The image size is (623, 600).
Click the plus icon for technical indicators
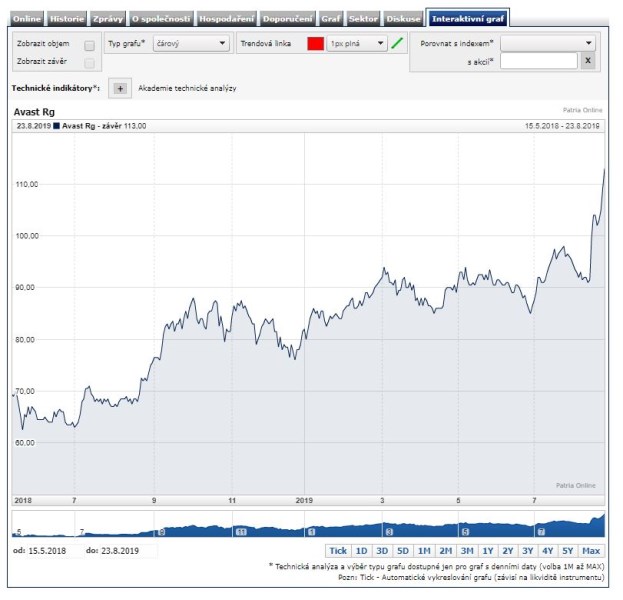[x=119, y=89]
